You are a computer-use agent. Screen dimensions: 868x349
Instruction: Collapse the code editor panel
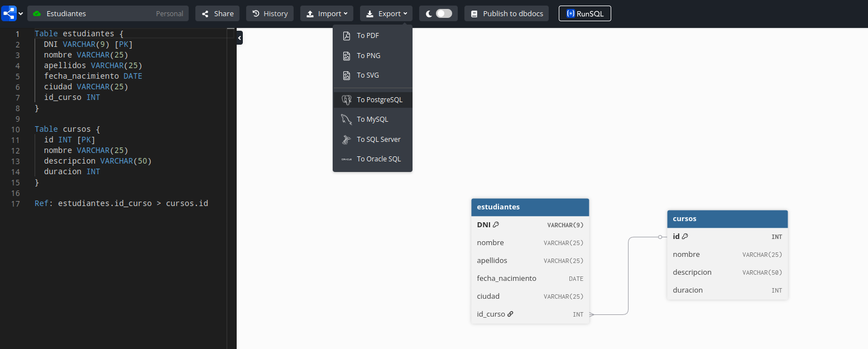[239, 37]
